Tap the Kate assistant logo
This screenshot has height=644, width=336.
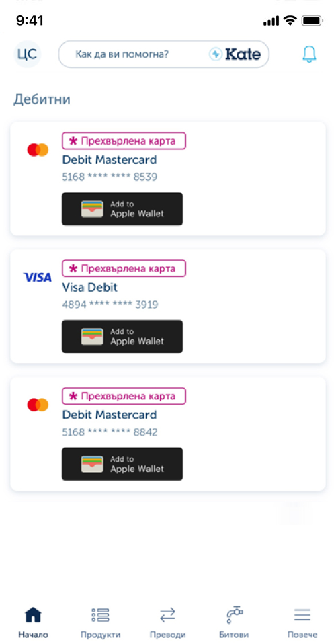pyautogui.click(x=235, y=54)
